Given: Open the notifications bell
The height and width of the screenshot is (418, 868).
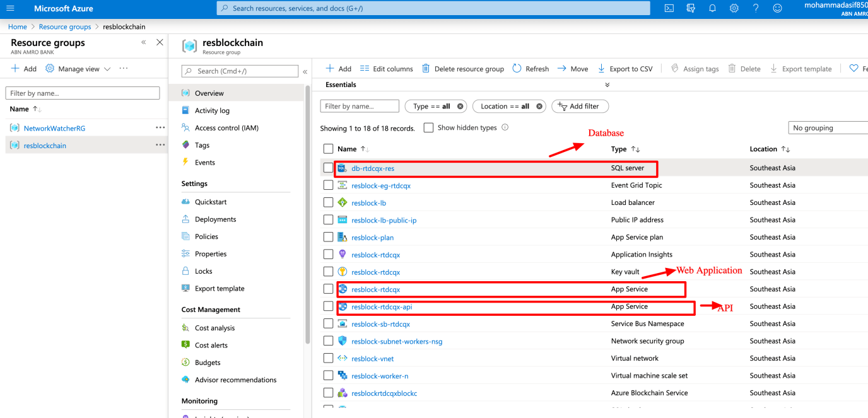Looking at the screenshot, I should coord(712,8).
